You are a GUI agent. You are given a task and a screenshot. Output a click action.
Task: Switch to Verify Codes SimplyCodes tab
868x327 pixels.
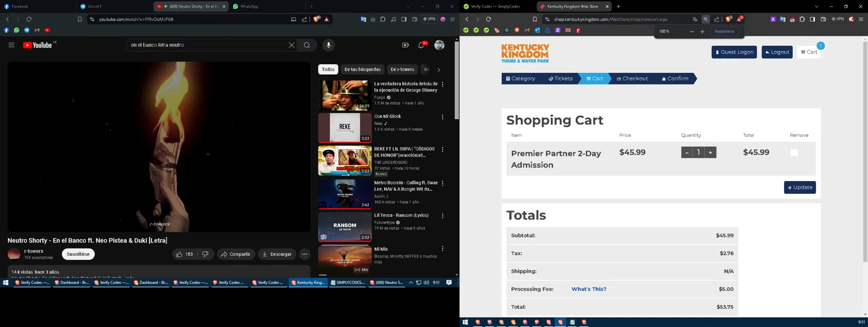tap(498, 6)
